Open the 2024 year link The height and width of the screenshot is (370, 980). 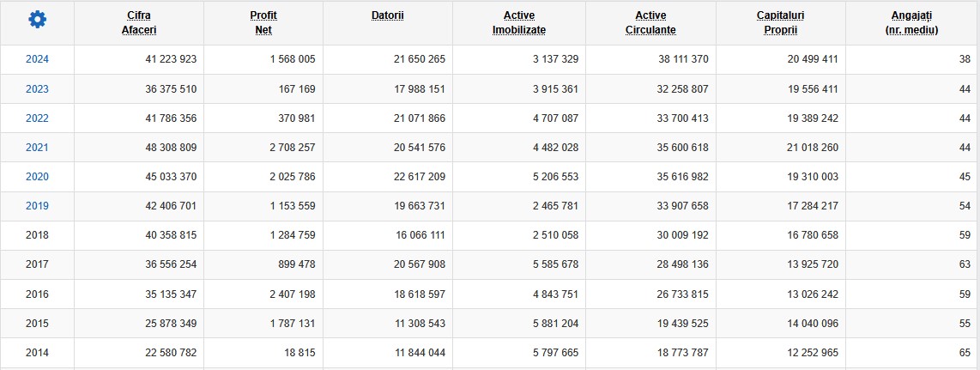tap(37, 59)
